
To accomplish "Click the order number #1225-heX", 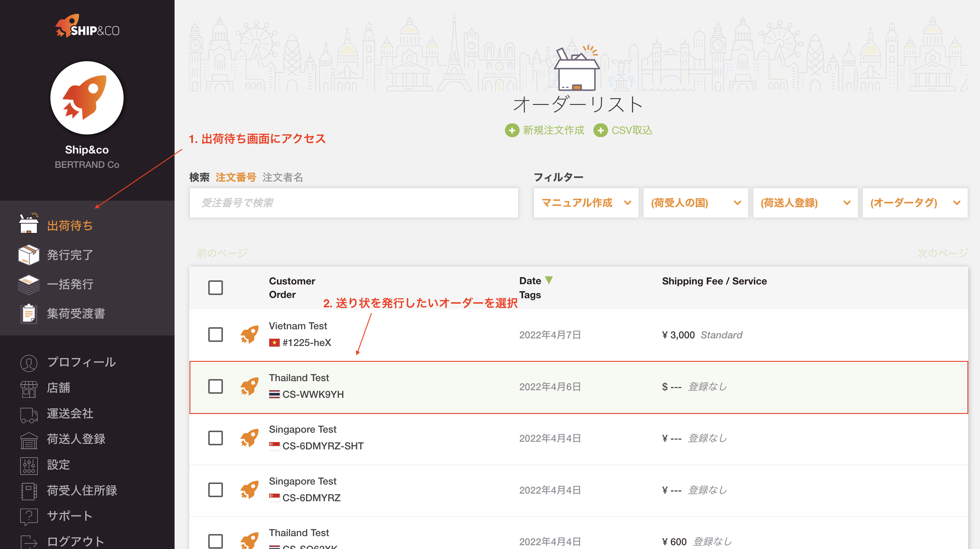I will coord(307,343).
